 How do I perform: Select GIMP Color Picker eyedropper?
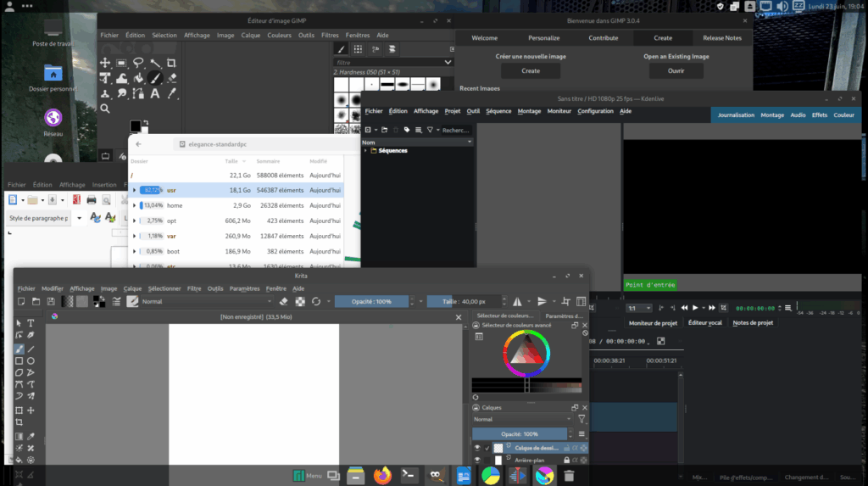(172, 93)
